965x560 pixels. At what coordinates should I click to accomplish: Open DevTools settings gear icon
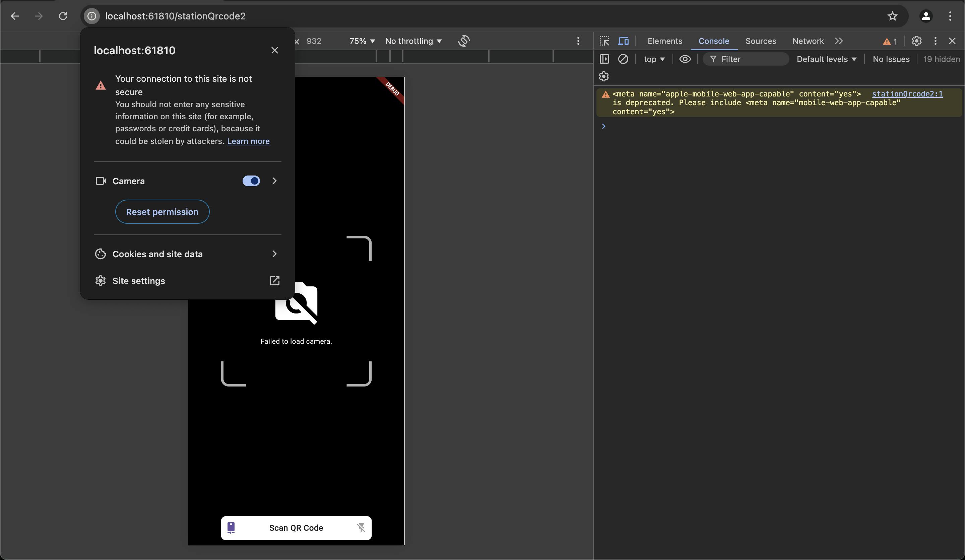916,41
